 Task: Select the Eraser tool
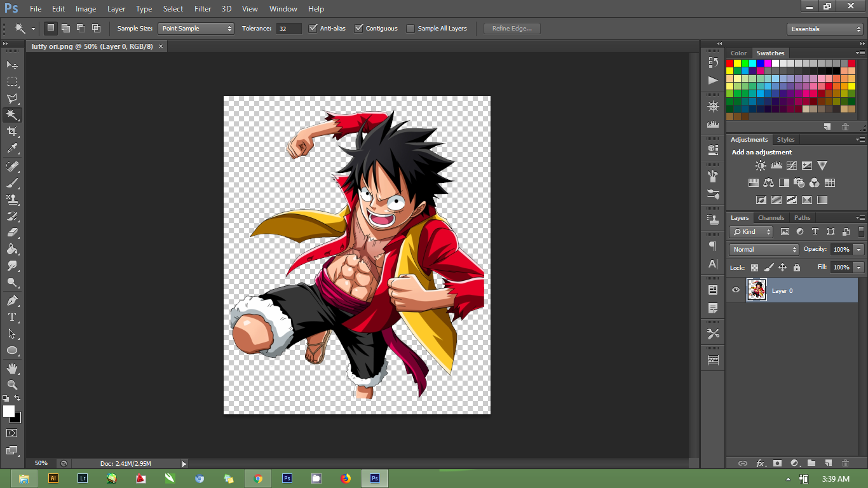click(x=12, y=233)
